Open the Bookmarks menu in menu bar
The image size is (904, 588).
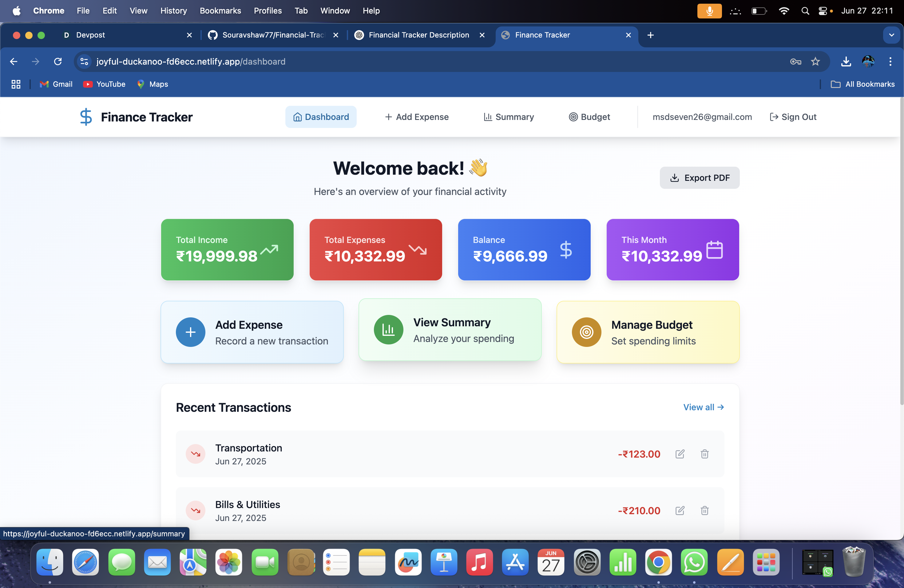click(220, 11)
